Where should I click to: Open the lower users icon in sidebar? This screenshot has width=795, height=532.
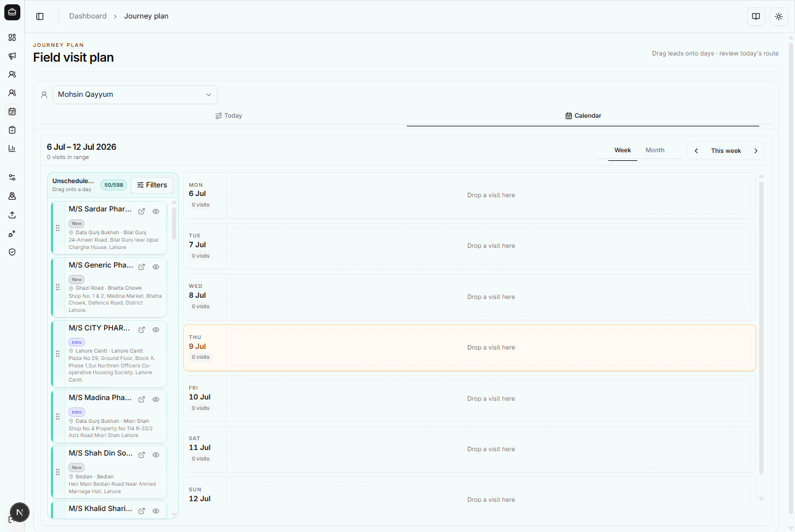(x=12, y=93)
